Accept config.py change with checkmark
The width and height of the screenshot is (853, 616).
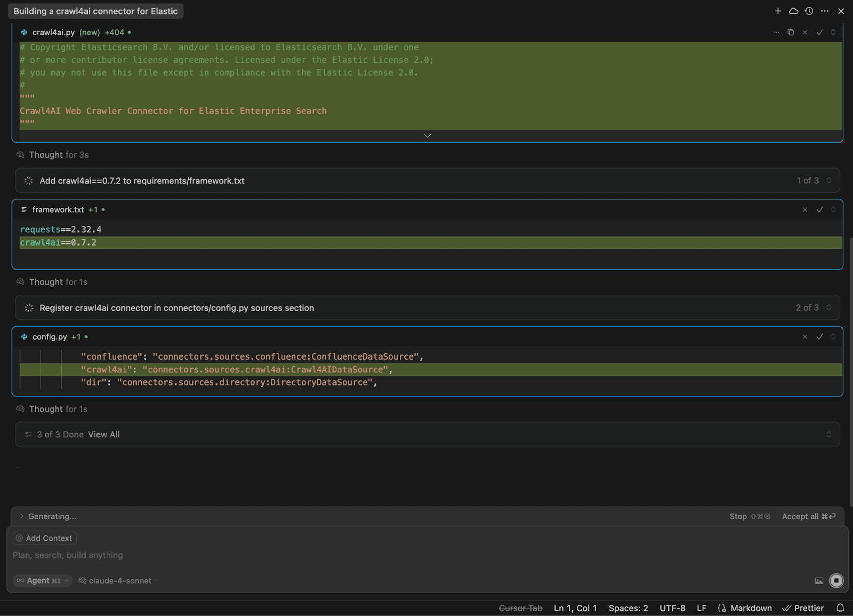click(819, 337)
